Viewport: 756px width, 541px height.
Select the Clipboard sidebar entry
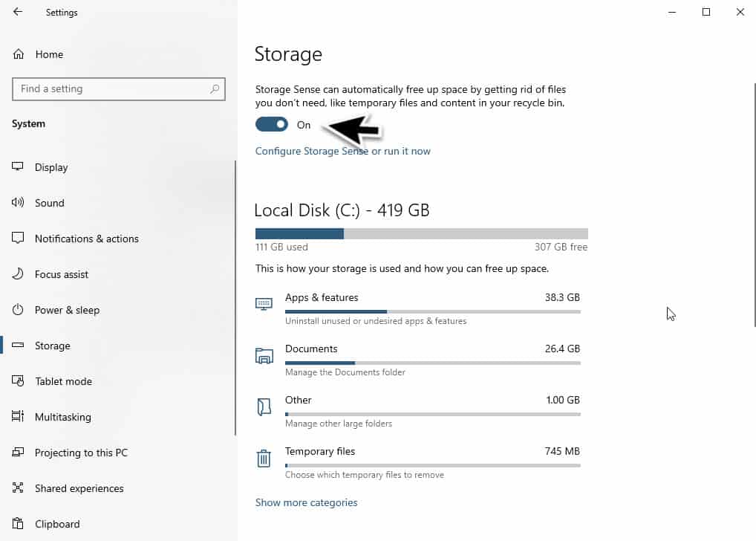[59, 524]
